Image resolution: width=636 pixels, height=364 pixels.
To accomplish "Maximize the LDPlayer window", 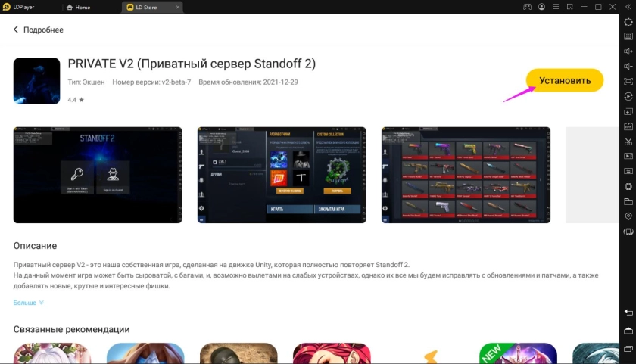I will click(598, 7).
